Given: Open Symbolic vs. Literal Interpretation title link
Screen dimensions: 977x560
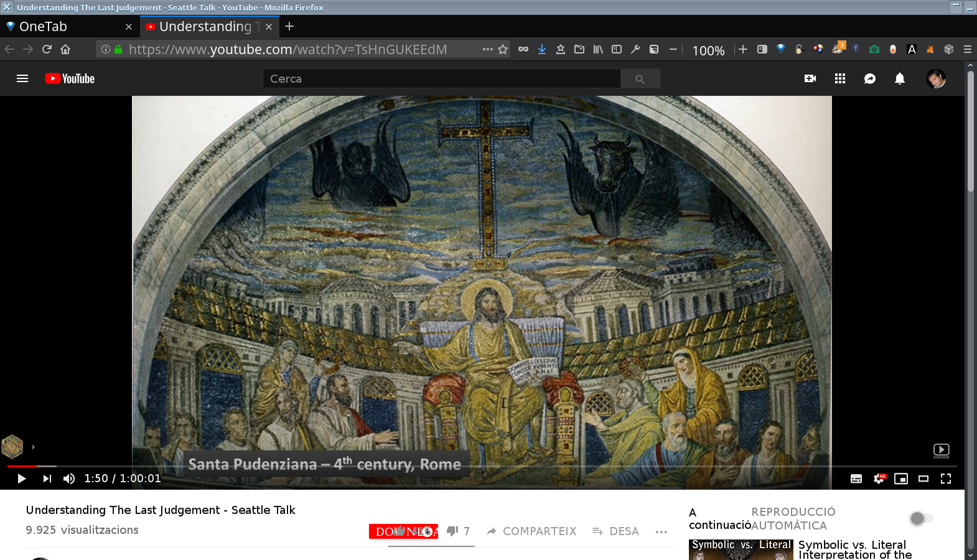Looking at the screenshot, I should (855, 549).
